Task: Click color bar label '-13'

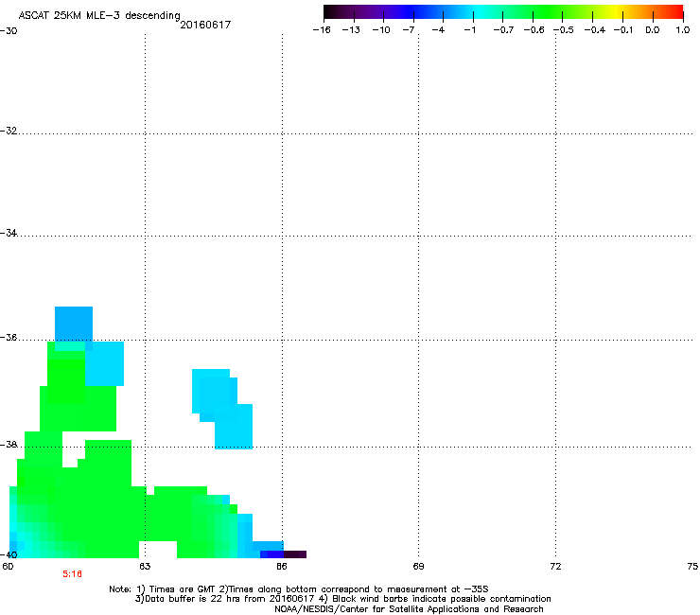Action: pos(351,30)
